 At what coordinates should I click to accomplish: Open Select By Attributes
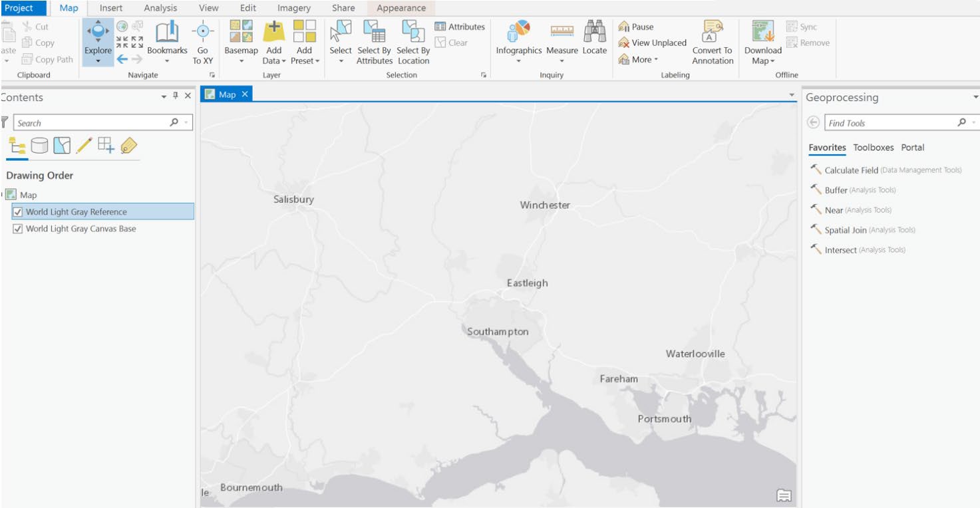point(374,40)
